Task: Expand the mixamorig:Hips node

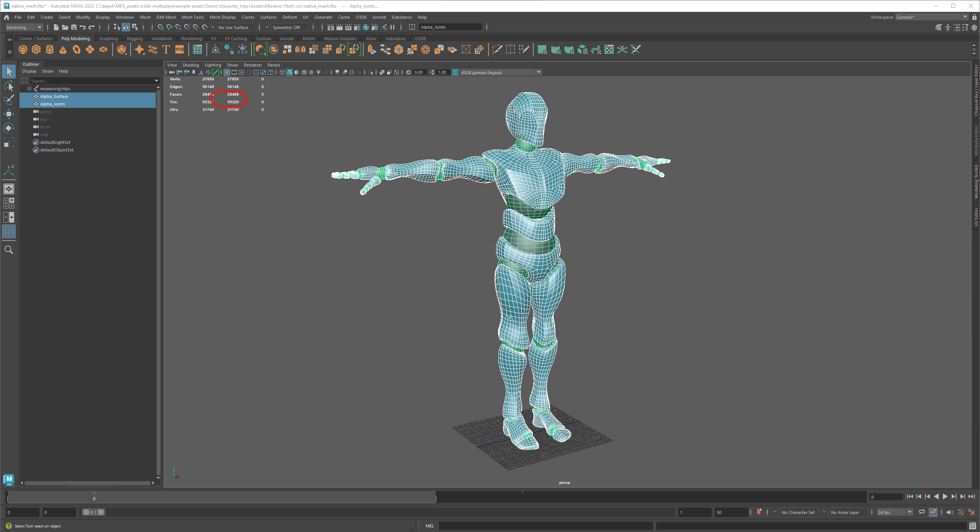Action: 29,89
